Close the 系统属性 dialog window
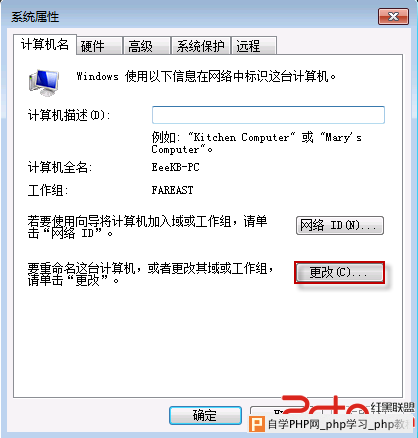 393,16
